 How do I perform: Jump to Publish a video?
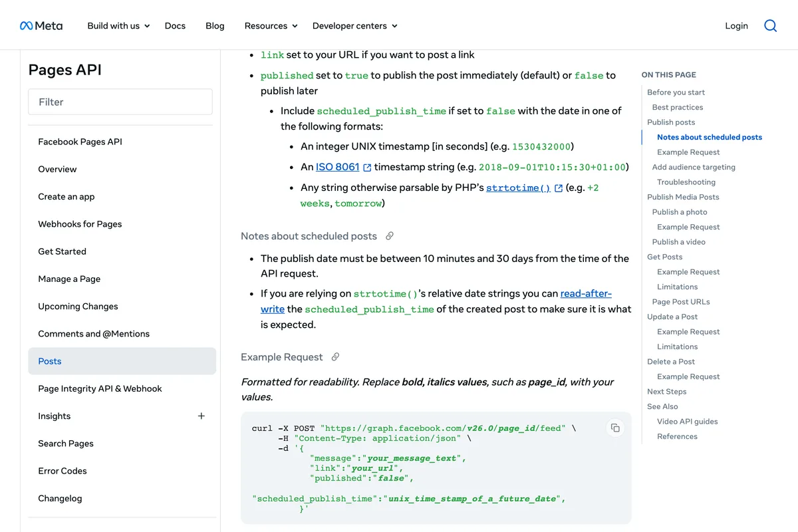(x=679, y=242)
